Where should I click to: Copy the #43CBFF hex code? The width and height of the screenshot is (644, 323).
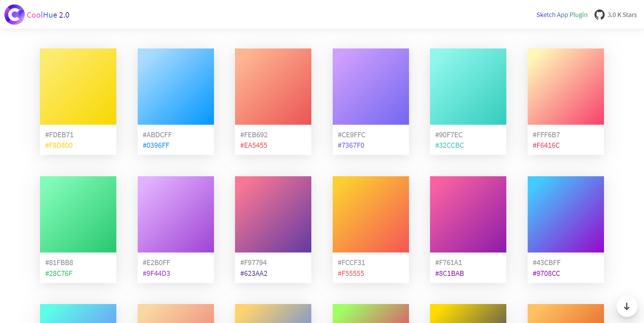547,263
